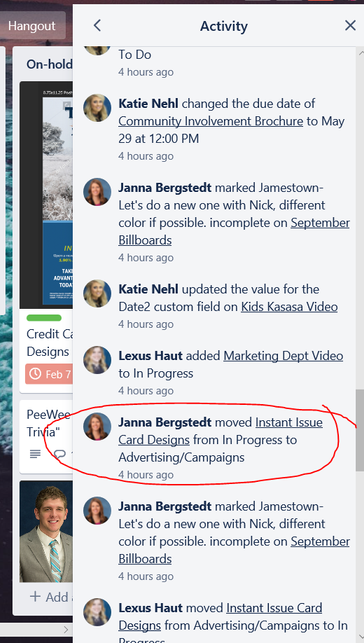This screenshot has width=364, height=643.
Task: Click the On-hold list title
Action: point(49,64)
